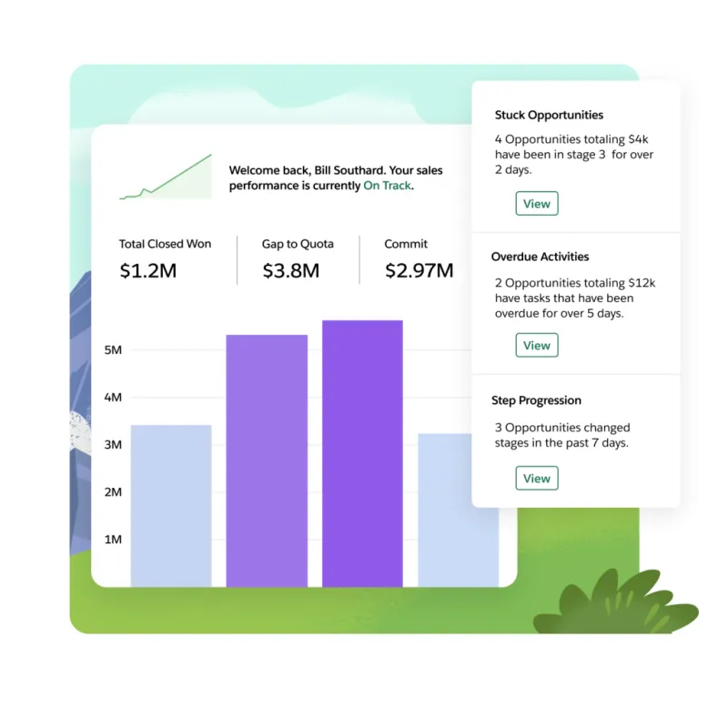The height and width of the screenshot is (728, 728).
Task: Click the Overdue Activities heading
Action: click(540, 257)
